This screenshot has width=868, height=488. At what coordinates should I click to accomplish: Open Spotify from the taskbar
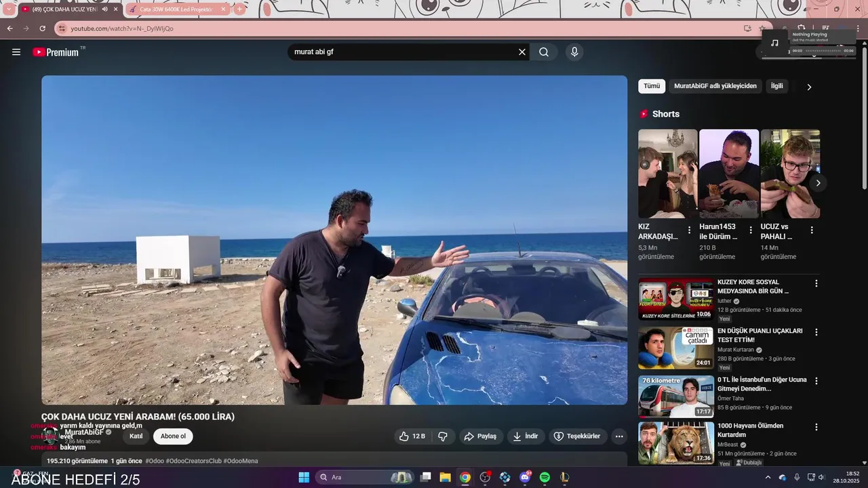coord(545,477)
